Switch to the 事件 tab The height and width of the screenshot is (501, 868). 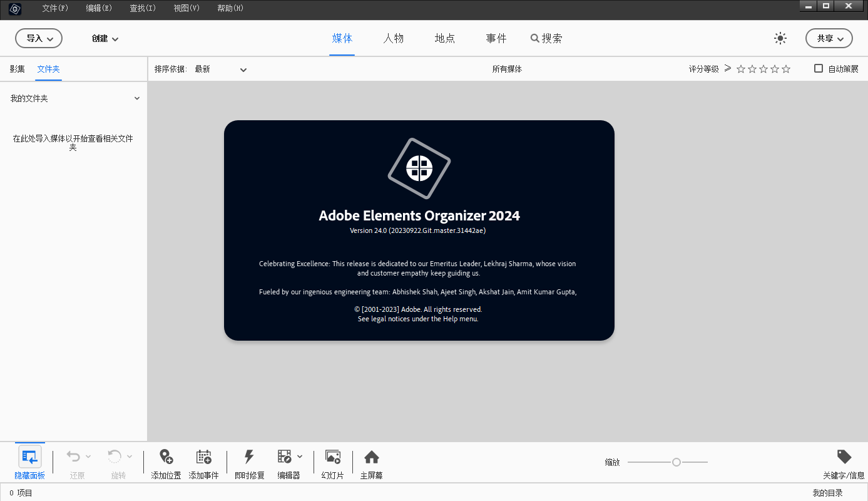pyautogui.click(x=496, y=38)
